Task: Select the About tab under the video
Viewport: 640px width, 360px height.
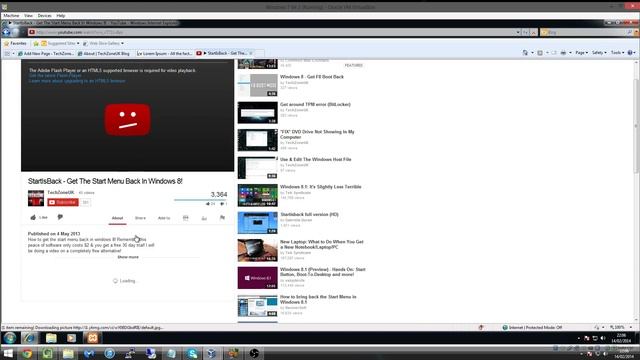Action: [x=117, y=218]
